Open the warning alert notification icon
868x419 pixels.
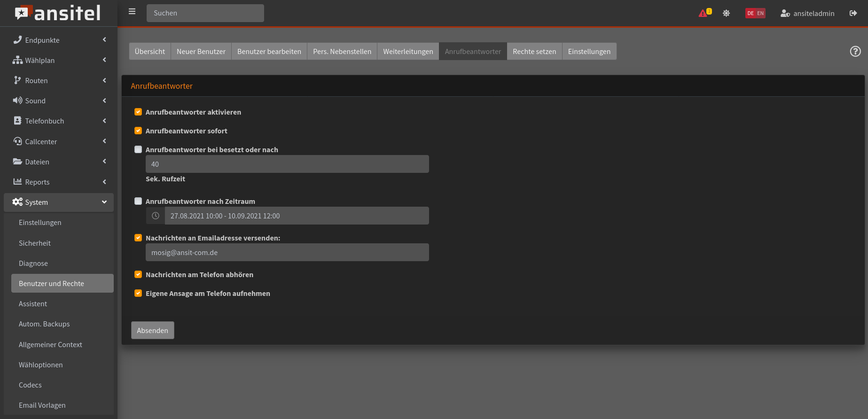click(704, 13)
